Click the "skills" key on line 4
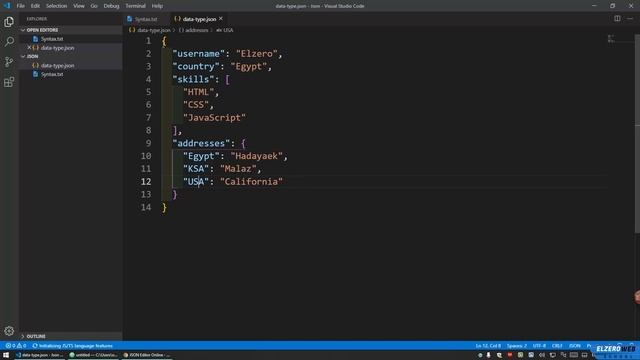Screen dimensions: 640x360 pyautogui.click(x=193, y=79)
